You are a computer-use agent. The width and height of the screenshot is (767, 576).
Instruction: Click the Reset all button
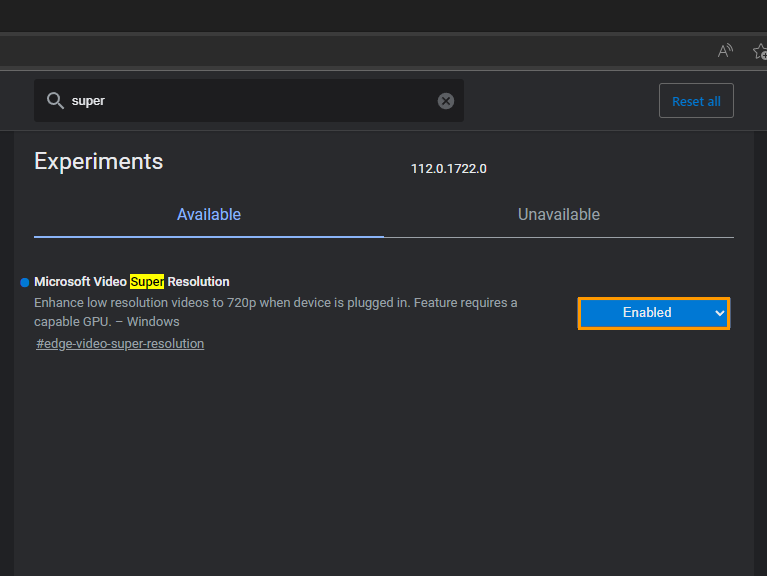pos(696,101)
